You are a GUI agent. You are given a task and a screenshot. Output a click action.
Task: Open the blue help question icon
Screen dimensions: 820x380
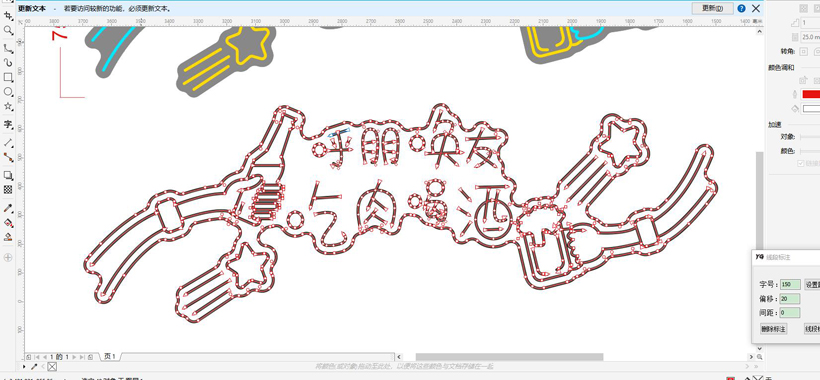click(x=741, y=8)
